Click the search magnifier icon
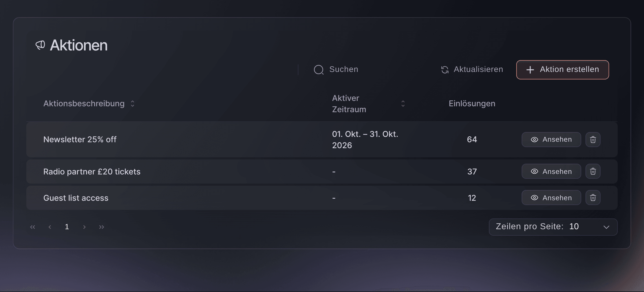 coord(319,70)
